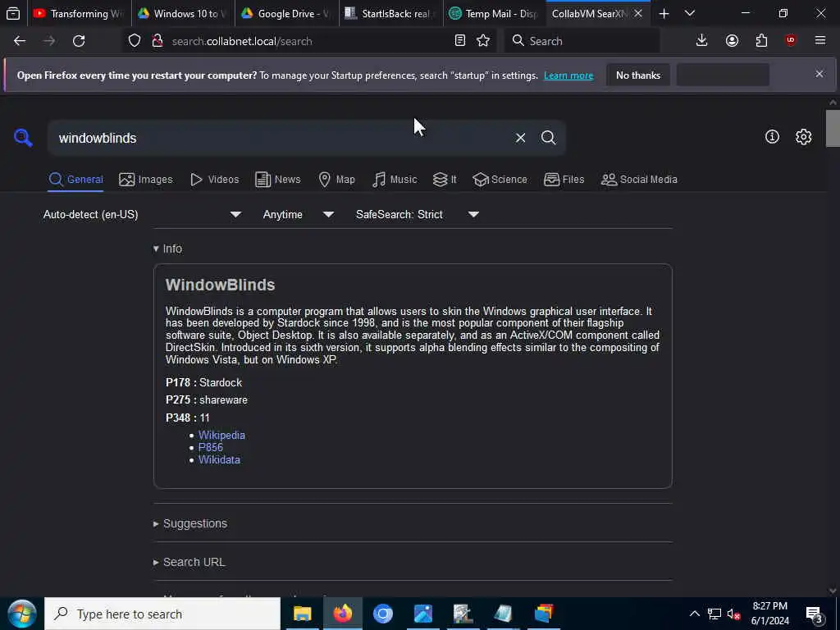Open the Wikipedia link

click(221, 435)
